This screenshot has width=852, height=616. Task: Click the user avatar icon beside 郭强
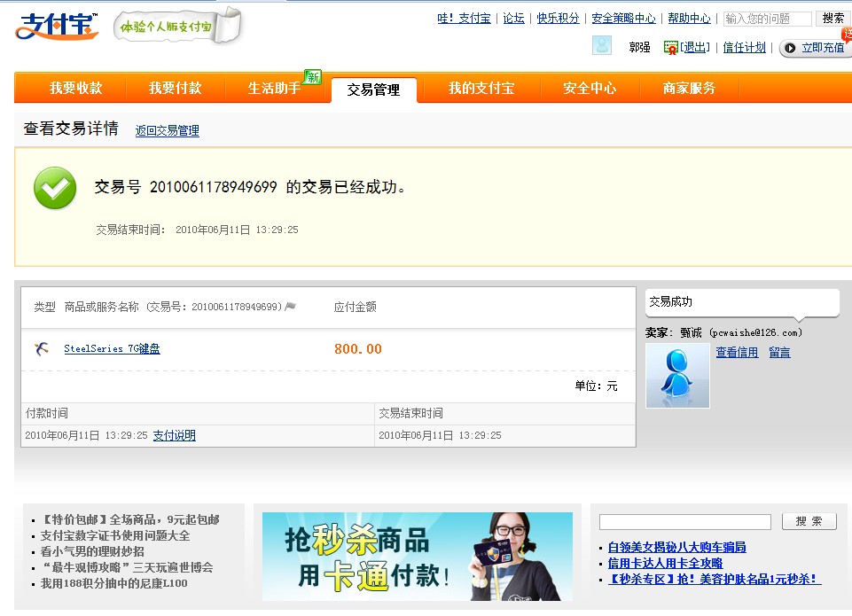[x=601, y=45]
